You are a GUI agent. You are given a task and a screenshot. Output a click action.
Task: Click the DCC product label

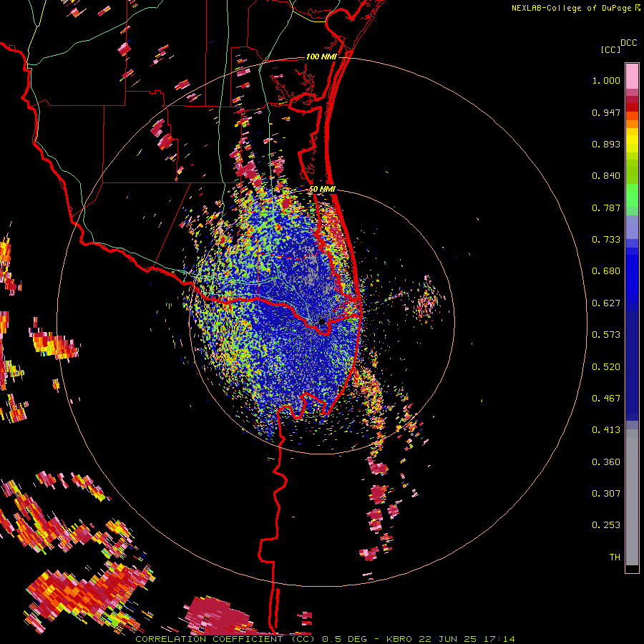pyautogui.click(x=628, y=43)
